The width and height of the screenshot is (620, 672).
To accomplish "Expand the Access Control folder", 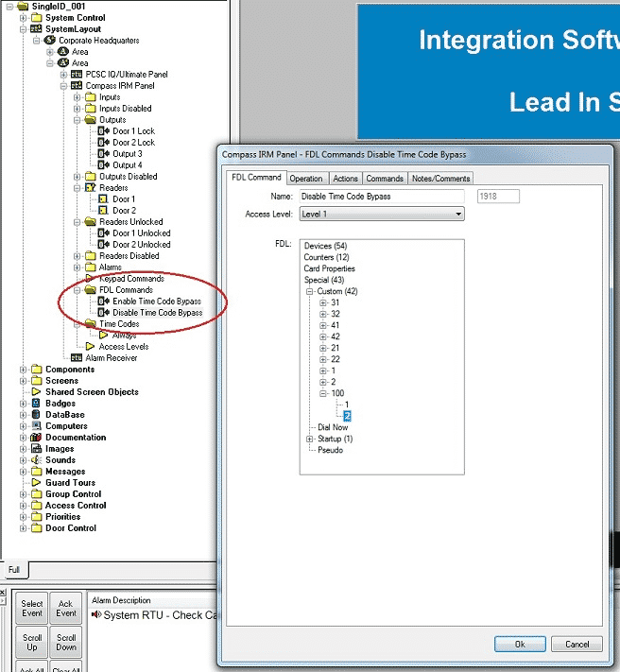I will (x=23, y=506).
